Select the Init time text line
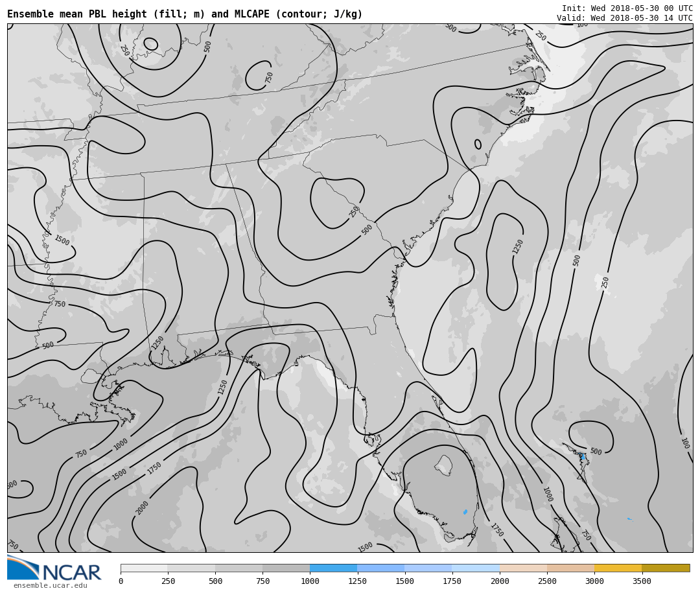The height and width of the screenshot is (593, 700). [x=627, y=8]
